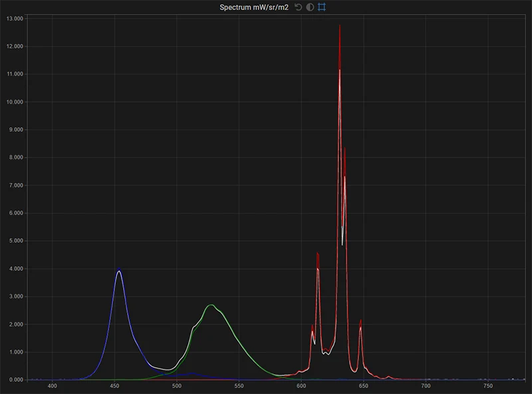Click the 'Spectrum mW/sr/m2' chart title
Viewport: 532px width, 394px height.
click(x=254, y=7)
